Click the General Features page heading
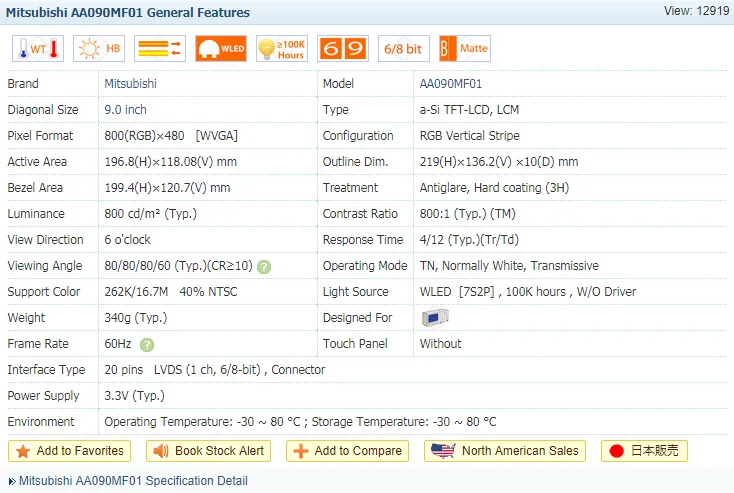 tap(127, 13)
